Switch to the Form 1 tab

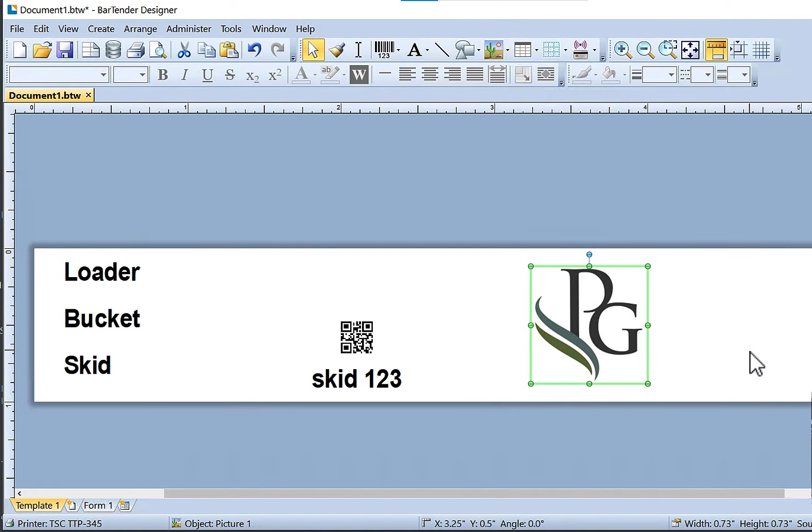(98, 506)
